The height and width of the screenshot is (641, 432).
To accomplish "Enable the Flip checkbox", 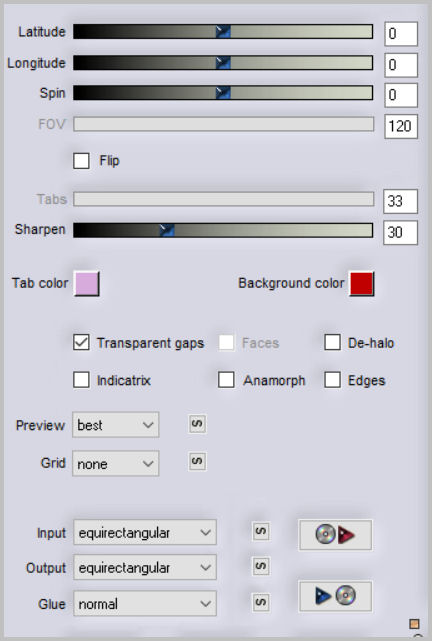I will click(81, 161).
